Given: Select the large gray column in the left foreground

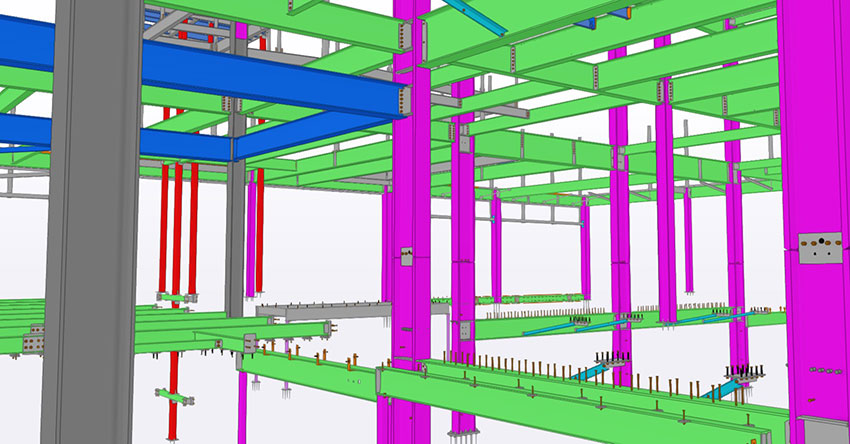Looking at the screenshot, I should [x=90, y=250].
